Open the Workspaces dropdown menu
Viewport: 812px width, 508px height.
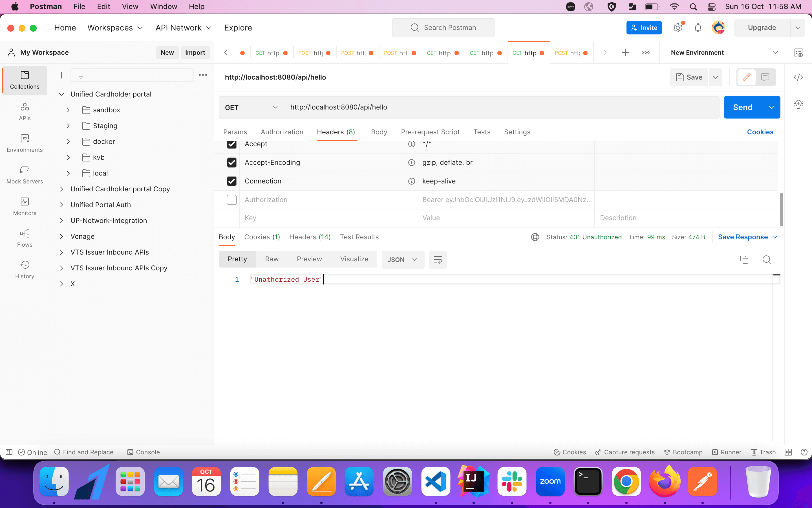click(115, 28)
